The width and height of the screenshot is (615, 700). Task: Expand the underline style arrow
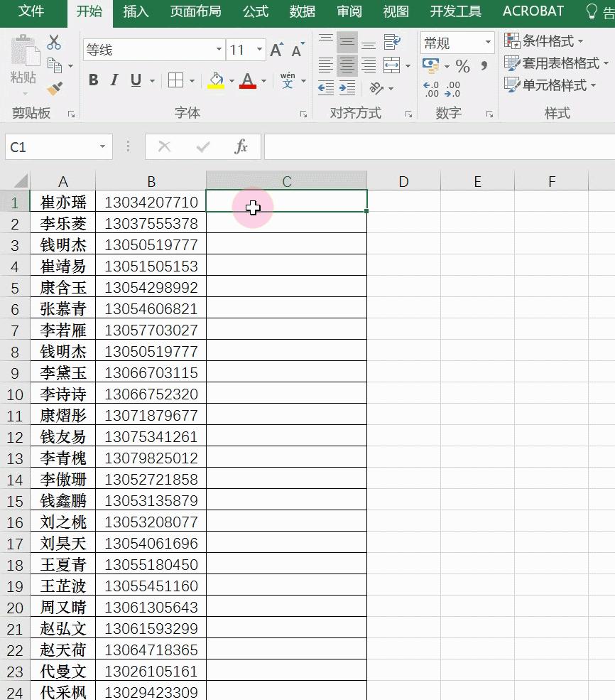(x=152, y=81)
